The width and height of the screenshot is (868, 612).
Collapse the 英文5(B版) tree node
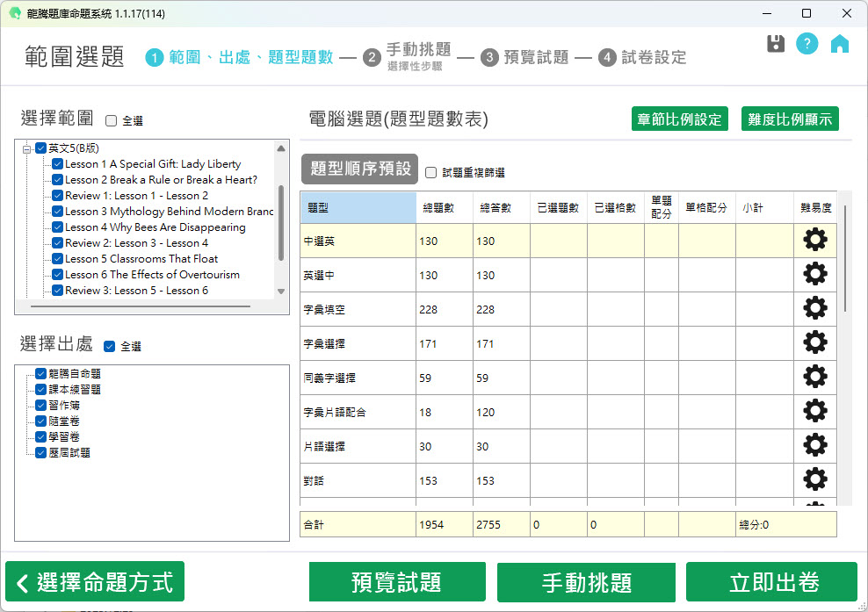[x=26, y=149]
